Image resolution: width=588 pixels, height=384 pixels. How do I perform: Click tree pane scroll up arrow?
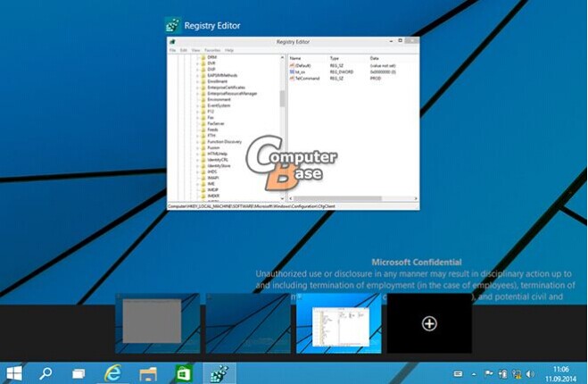coord(282,57)
